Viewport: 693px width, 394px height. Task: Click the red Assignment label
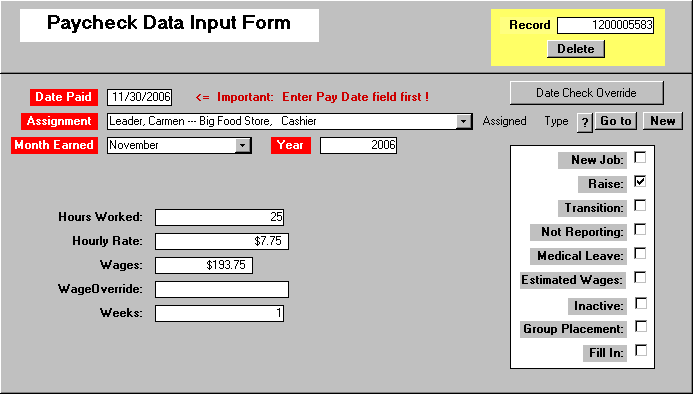point(59,121)
